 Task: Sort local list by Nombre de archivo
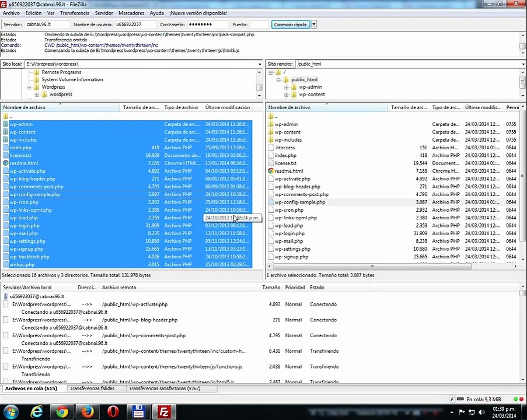pyautogui.click(x=60, y=107)
